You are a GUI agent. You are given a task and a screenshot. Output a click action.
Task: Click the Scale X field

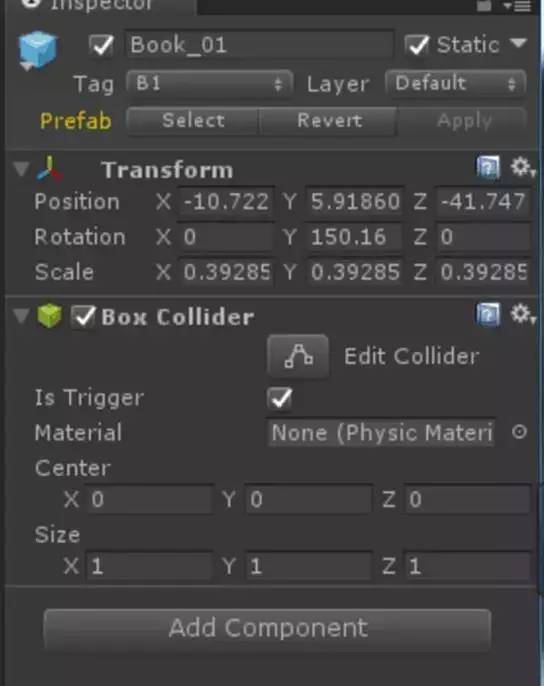click(226, 272)
